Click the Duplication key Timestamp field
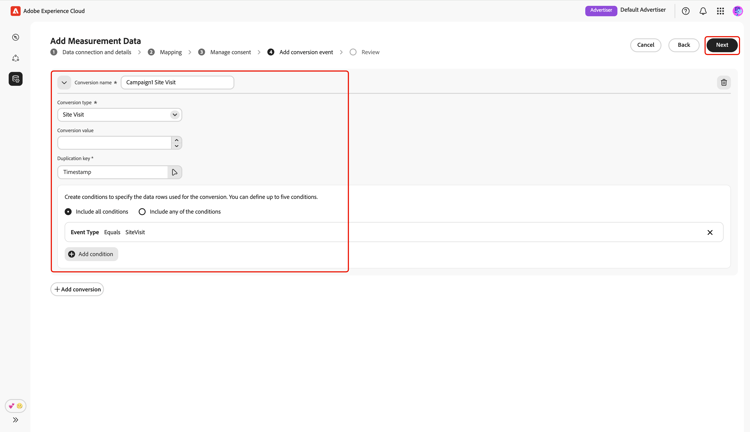The image size is (750, 432). 112,172
